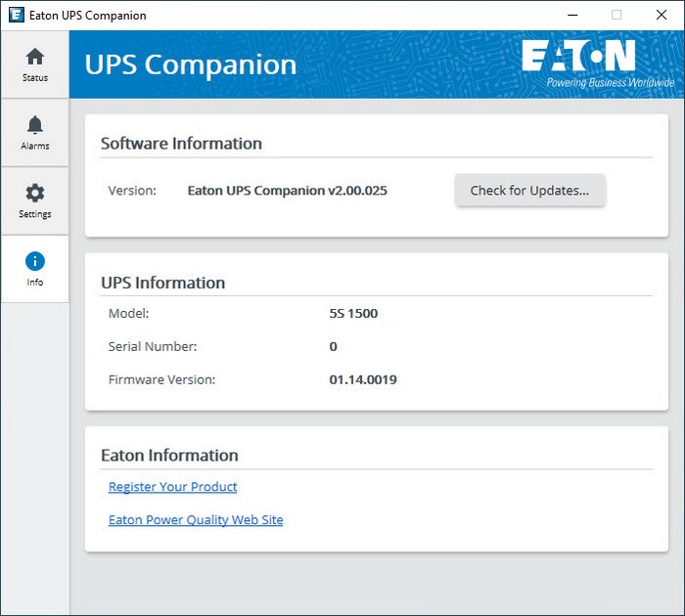Click the Software Information heading
685x616 pixels.
coord(181,144)
